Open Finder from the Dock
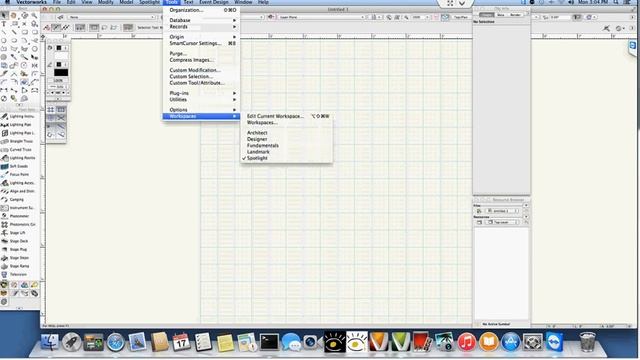Image resolution: width=640 pixels, height=360 pixels. click(x=50, y=342)
